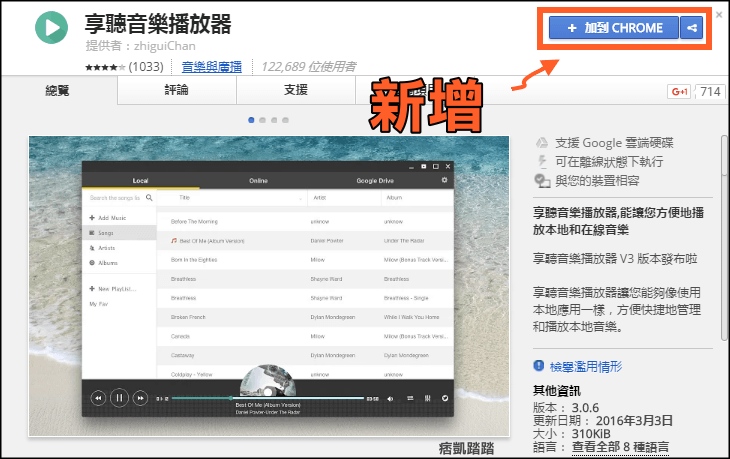Click the 2016年3月3日 update date
730x459 pixels.
tap(634, 421)
